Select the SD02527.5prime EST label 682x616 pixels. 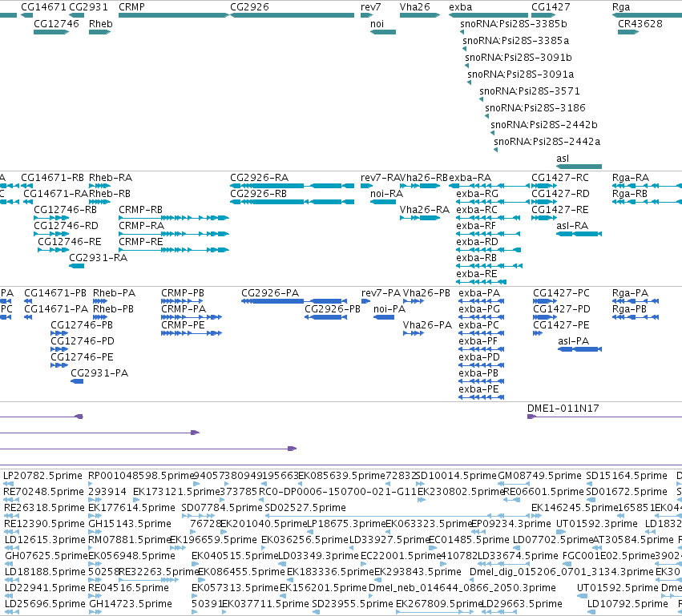coord(305,508)
